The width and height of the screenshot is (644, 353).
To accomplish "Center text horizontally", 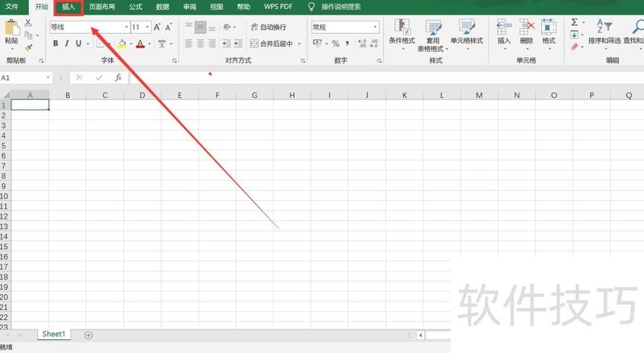I will point(200,44).
